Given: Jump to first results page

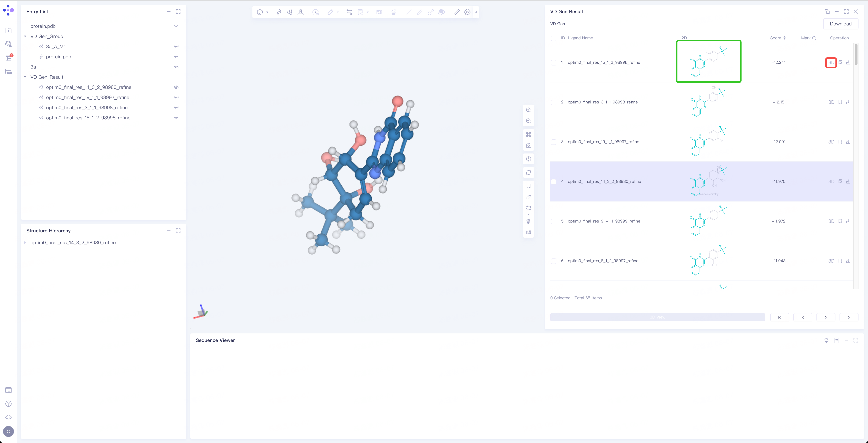Looking at the screenshot, I should click(x=779, y=317).
